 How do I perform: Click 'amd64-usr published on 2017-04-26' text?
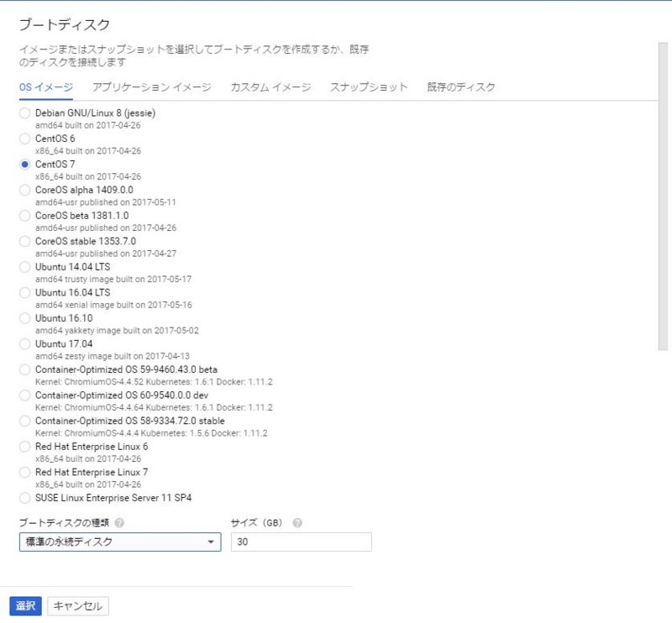click(106, 228)
